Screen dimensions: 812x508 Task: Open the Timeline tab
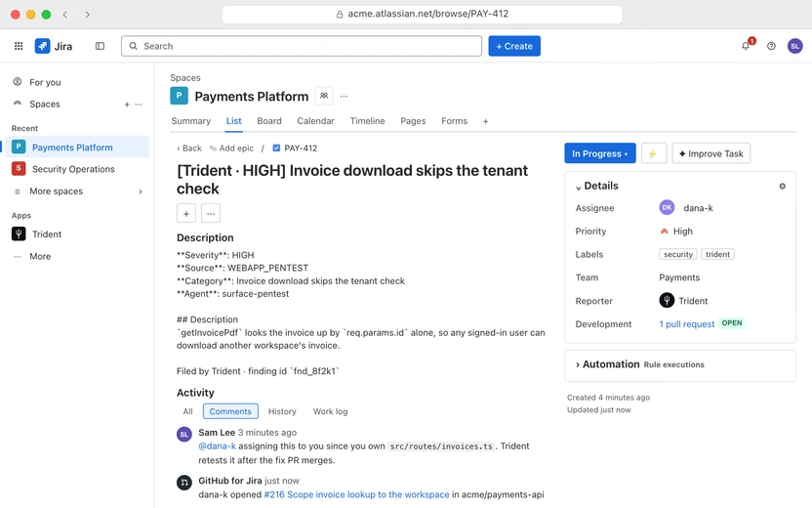[367, 121]
